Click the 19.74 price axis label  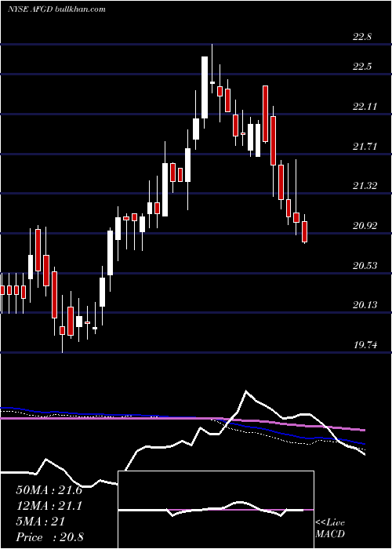[x=365, y=345]
